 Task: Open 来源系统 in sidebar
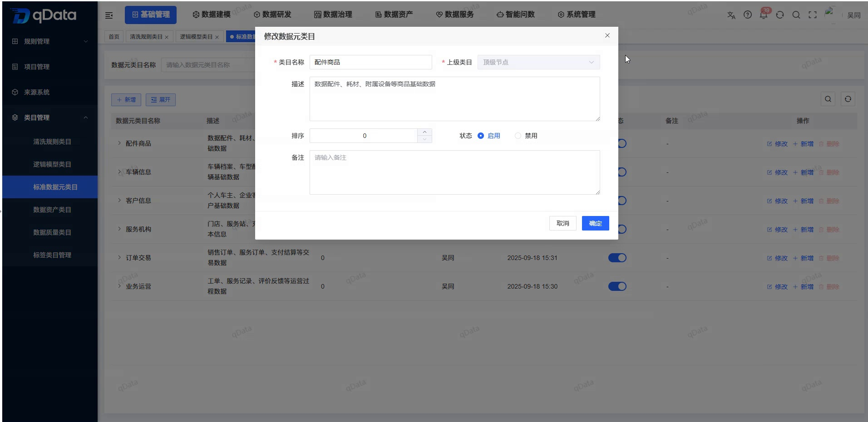point(50,92)
